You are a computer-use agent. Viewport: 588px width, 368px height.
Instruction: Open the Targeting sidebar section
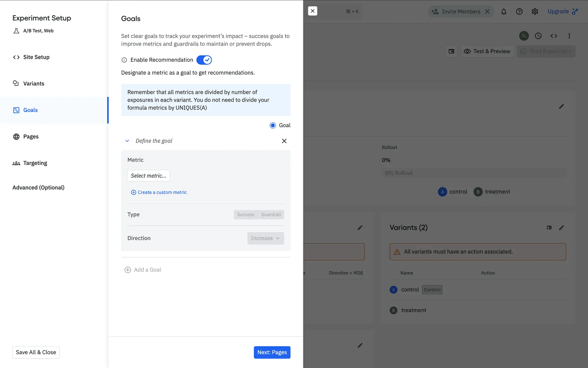coord(35,163)
